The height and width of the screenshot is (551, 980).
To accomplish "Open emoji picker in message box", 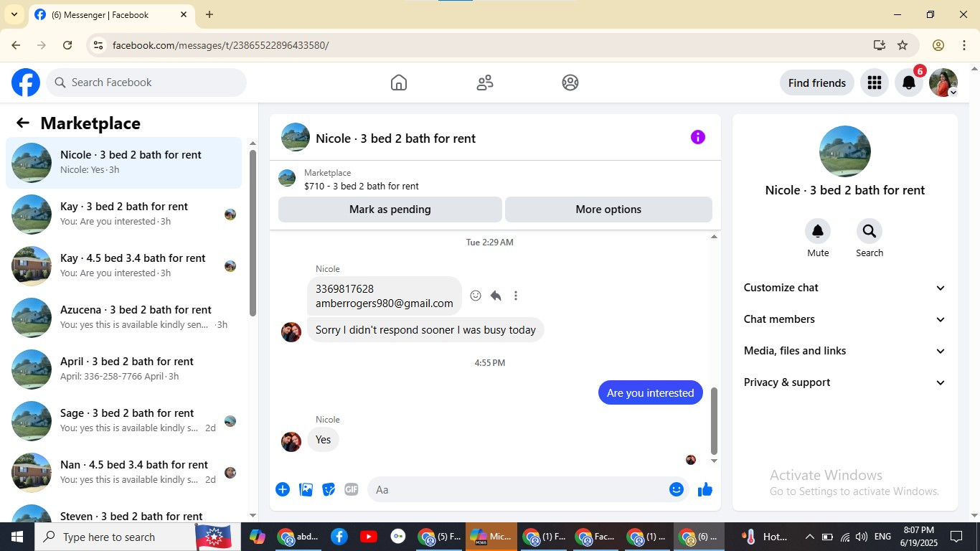I will coord(677,489).
